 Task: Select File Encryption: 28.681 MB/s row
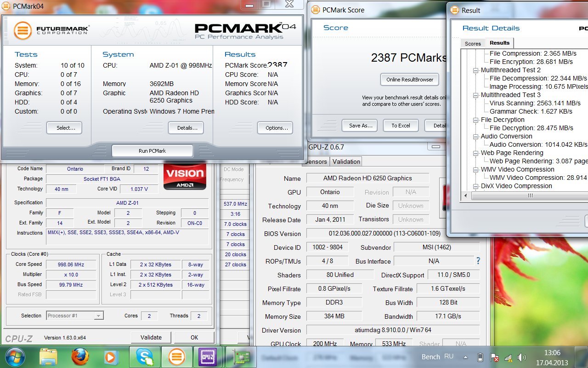pyautogui.click(x=531, y=62)
